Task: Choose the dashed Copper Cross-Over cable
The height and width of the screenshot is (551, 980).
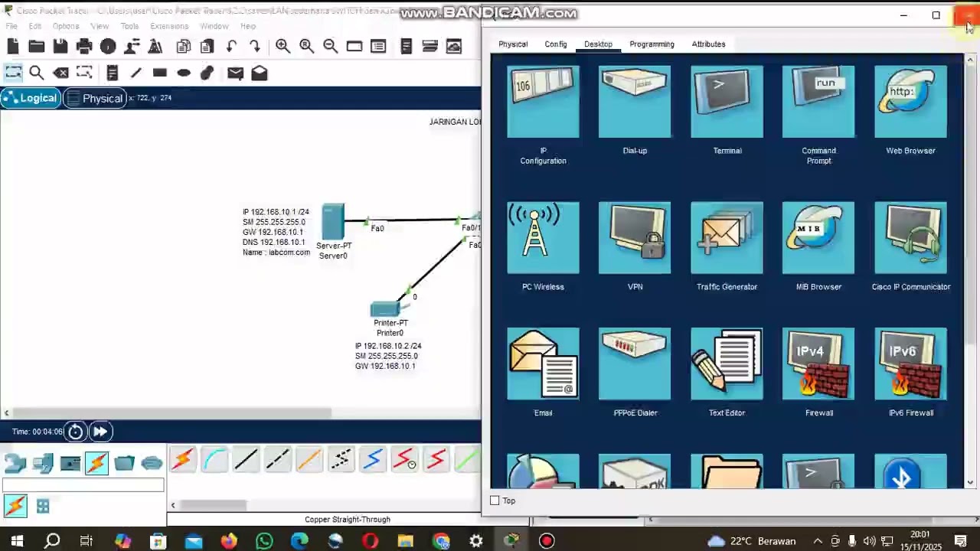Action: click(x=278, y=460)
